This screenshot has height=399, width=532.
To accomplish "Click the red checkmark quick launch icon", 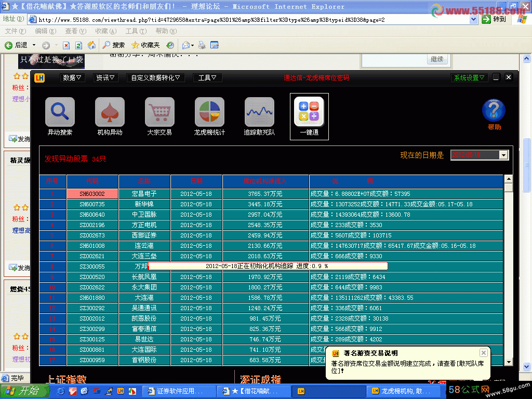I will tap(73, 391).
